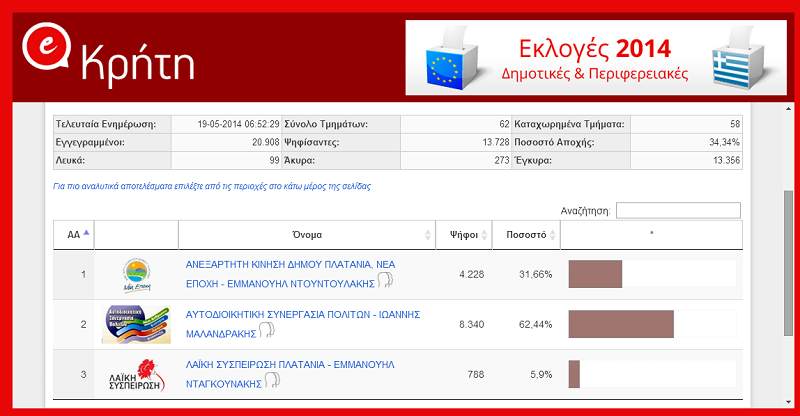Click the 5,9% percentage bar
The width and height of the screenshot is (800, 416).
574,374
